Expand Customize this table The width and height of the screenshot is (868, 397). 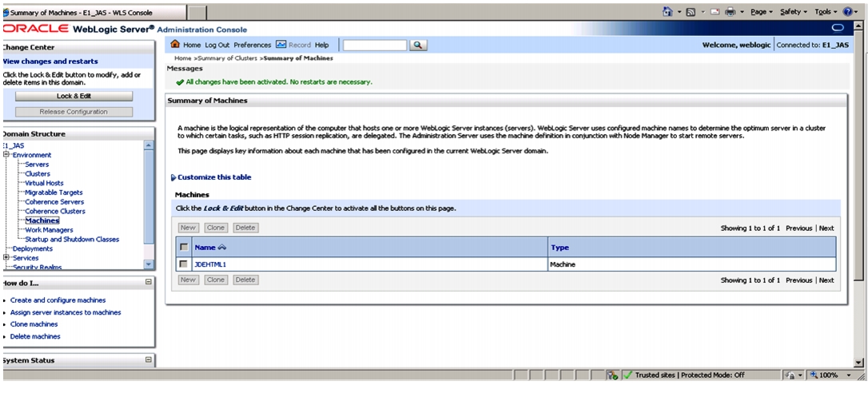click(x=211, y=177)
